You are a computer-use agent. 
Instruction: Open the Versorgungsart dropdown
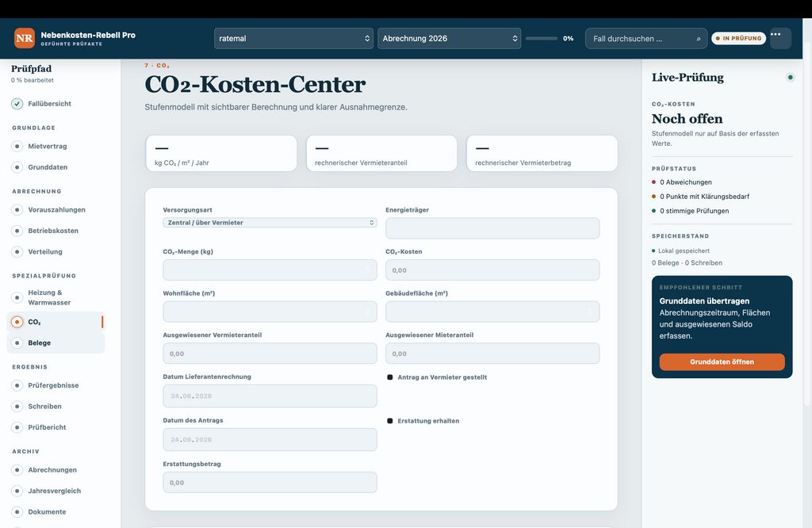pos(270,223)
